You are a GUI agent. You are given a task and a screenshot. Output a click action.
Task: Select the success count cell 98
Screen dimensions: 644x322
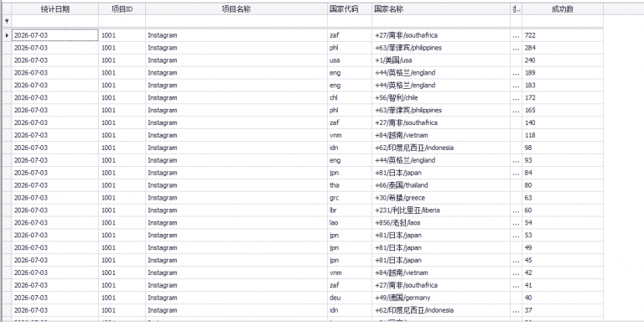pyautogui.click(x=563, y=148)
